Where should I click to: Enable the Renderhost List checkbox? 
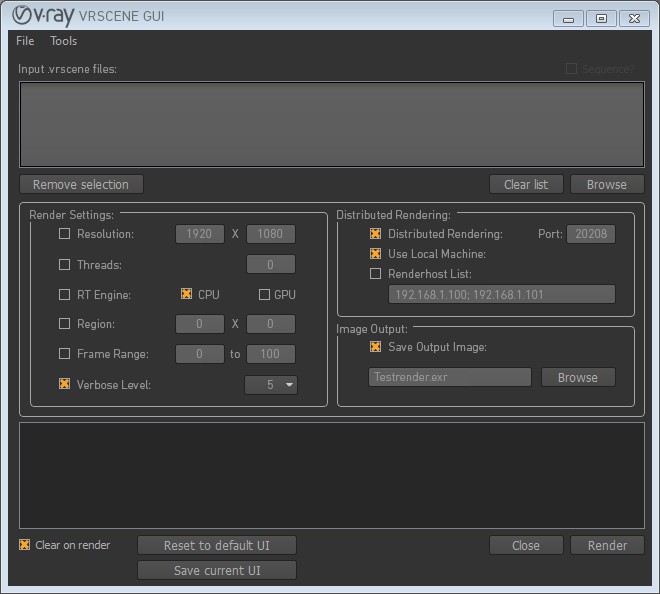[375, 274]
